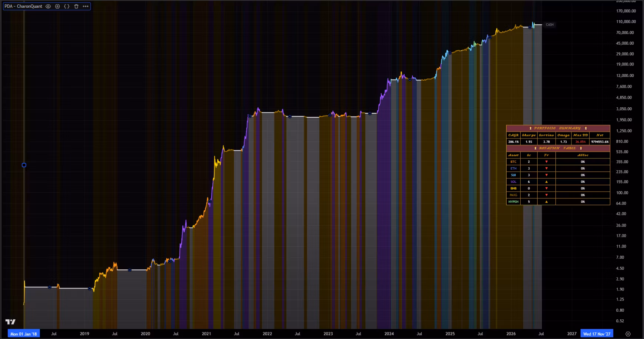This screenshot has height=339, width=644.
Task: Open the indicator More options dots
Action: 86,6
